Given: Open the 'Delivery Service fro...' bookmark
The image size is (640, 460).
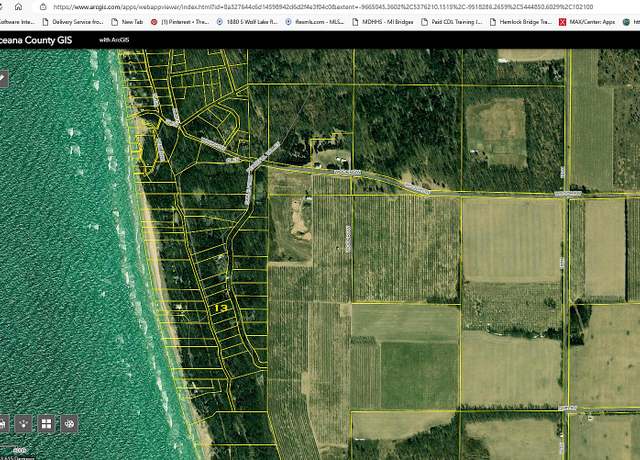Looking at the screenshot, I should [x=73, y=22].
